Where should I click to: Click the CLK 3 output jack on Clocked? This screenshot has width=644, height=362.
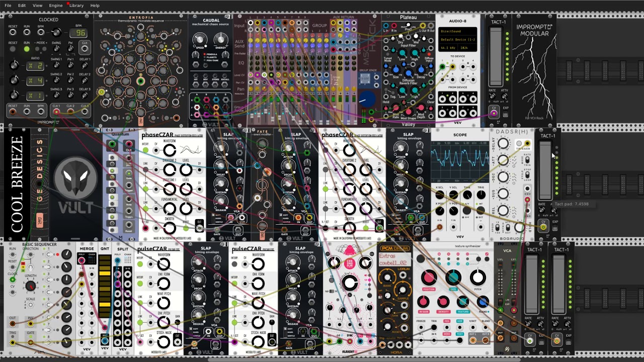(85, 112)
